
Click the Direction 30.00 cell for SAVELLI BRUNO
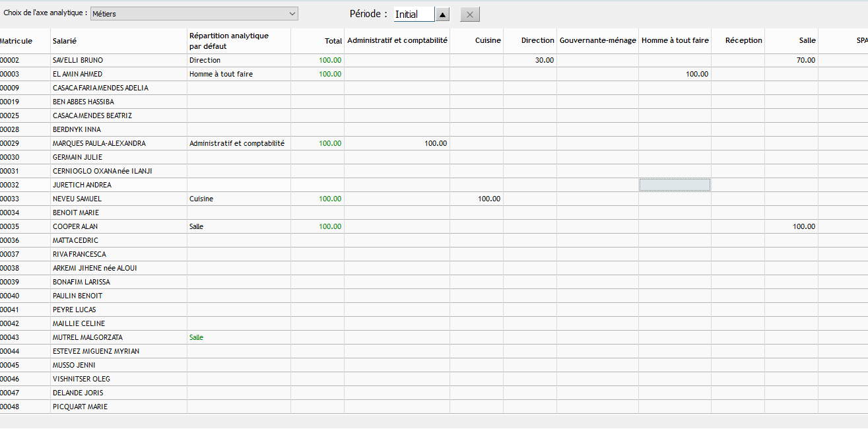coord(530,60)
